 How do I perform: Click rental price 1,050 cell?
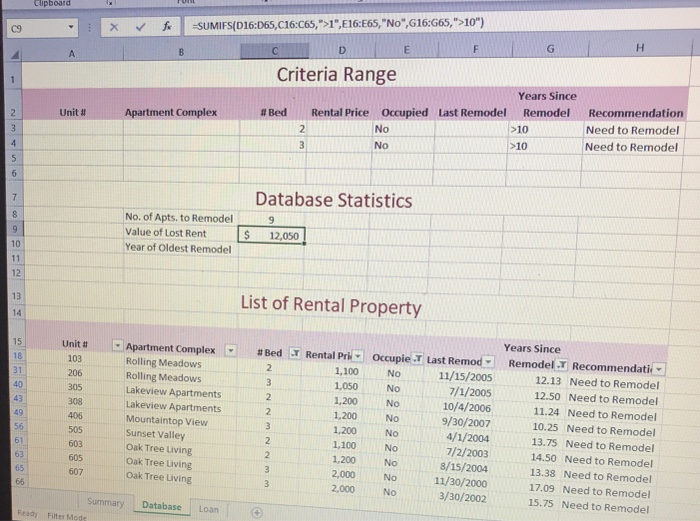(x=346, y=386)
